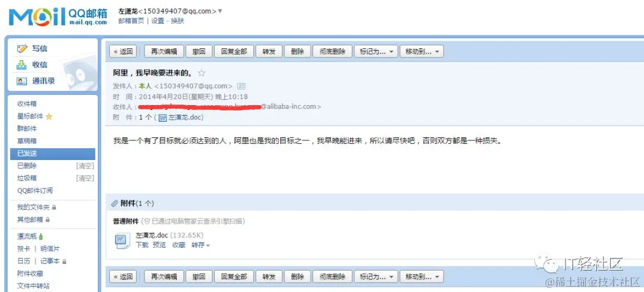
Task: Click the compose mail (写信) icon
Action: click(22, 49)
